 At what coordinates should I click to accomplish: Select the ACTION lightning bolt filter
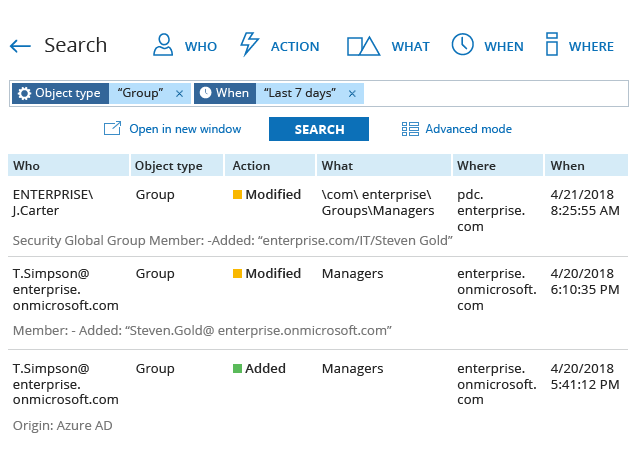coord(250,45)
